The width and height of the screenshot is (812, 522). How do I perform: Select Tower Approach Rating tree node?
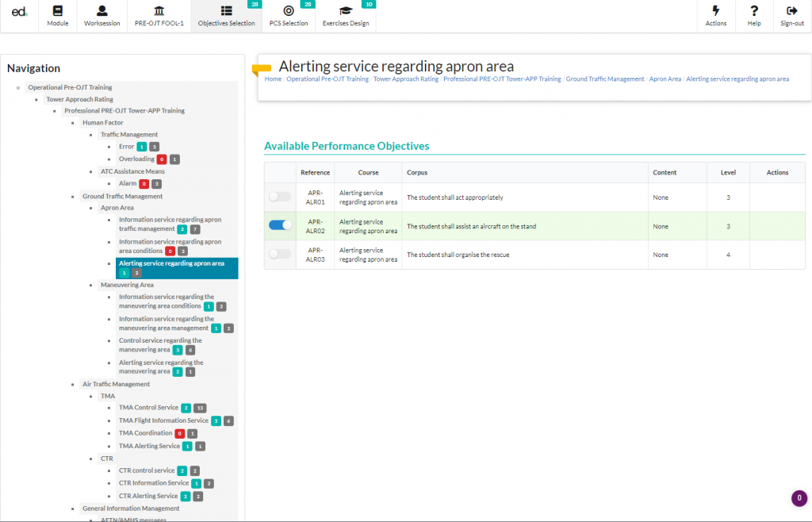click(x=80, y=99)
